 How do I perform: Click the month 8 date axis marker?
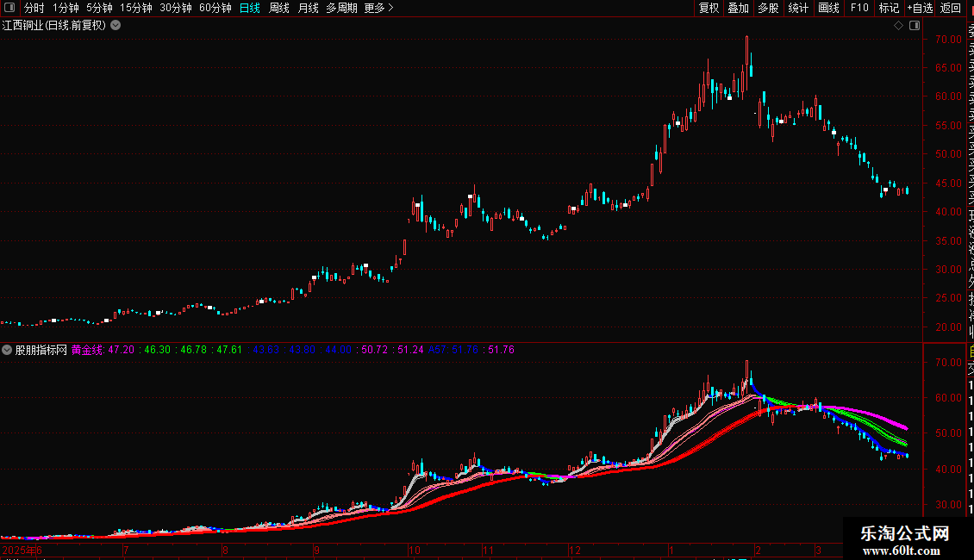tap(226, 550)
